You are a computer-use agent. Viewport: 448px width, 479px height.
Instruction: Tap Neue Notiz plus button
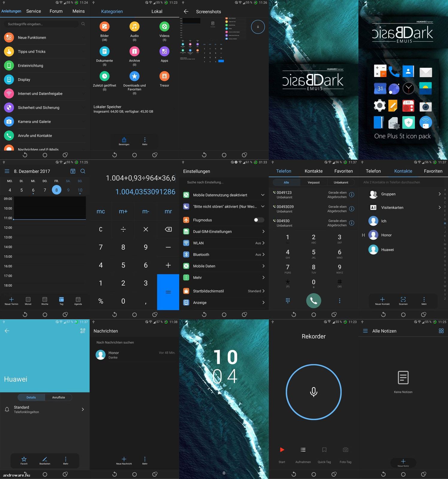coord(403,463)
